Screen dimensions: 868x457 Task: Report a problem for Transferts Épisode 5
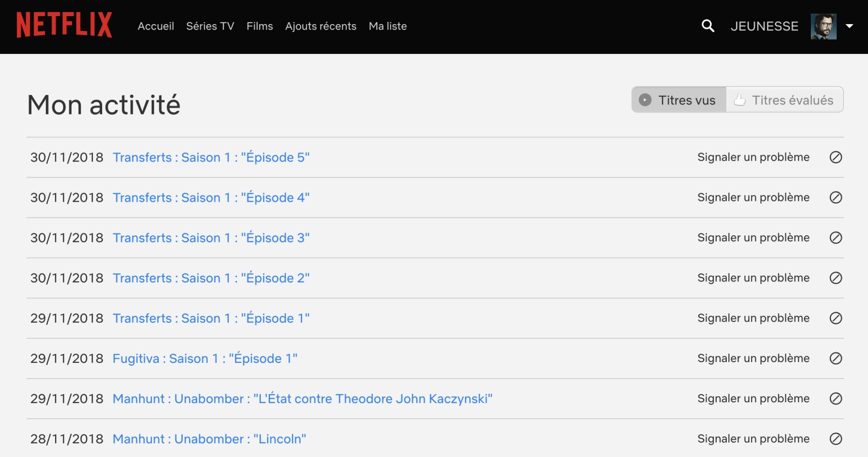coord(754,157)
